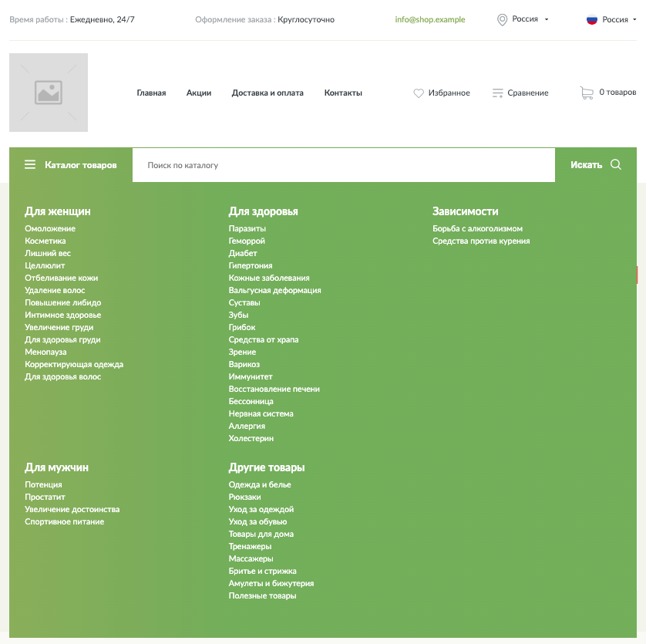The width and height of the screenshot is (646, 644).
Task: Click the Russian flag icon
Action: tap(592, 20)
